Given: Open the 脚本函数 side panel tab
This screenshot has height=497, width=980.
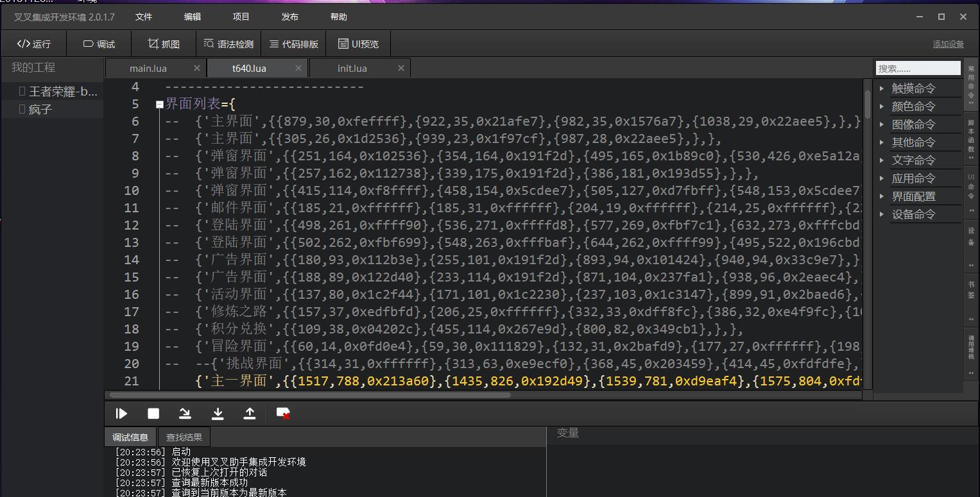Looking at the screenshot, I should coord(971,139).
